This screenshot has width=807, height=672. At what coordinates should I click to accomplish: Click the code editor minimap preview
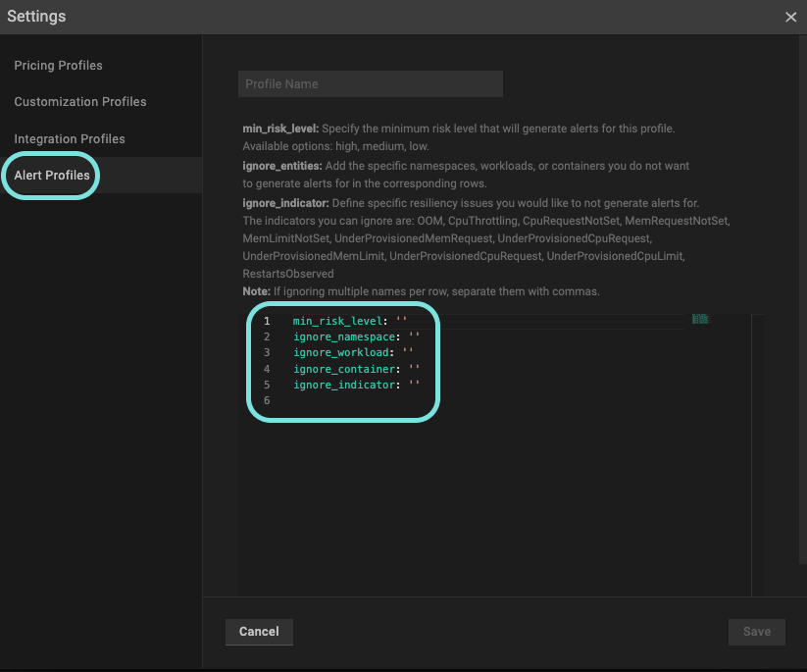tap(701, 319)
